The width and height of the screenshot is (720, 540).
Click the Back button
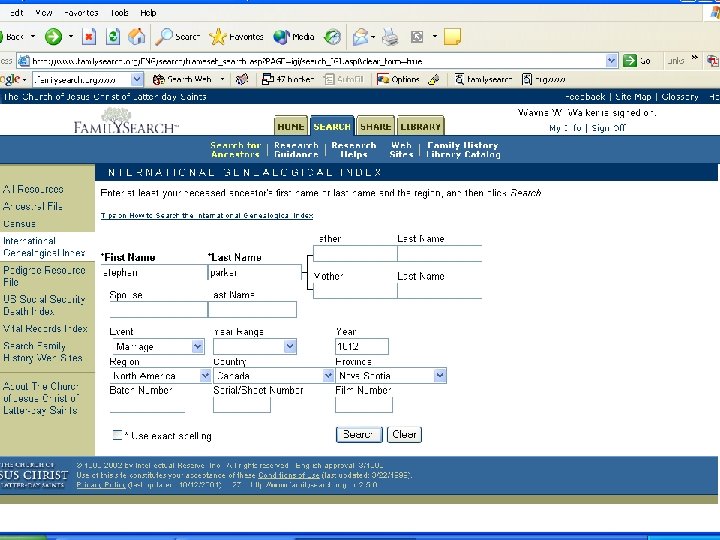[x=13, y=37]
